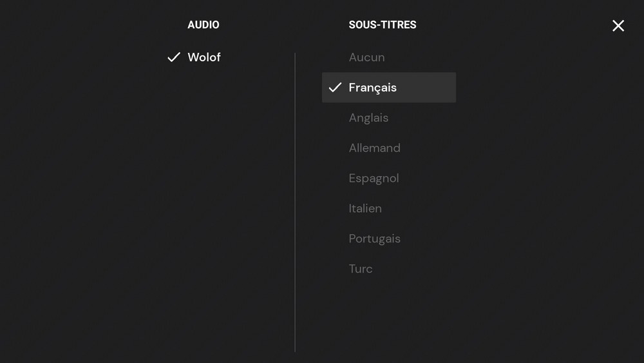Choose the last subtitle language listed

pyautogui.click(x=361, y=269)
